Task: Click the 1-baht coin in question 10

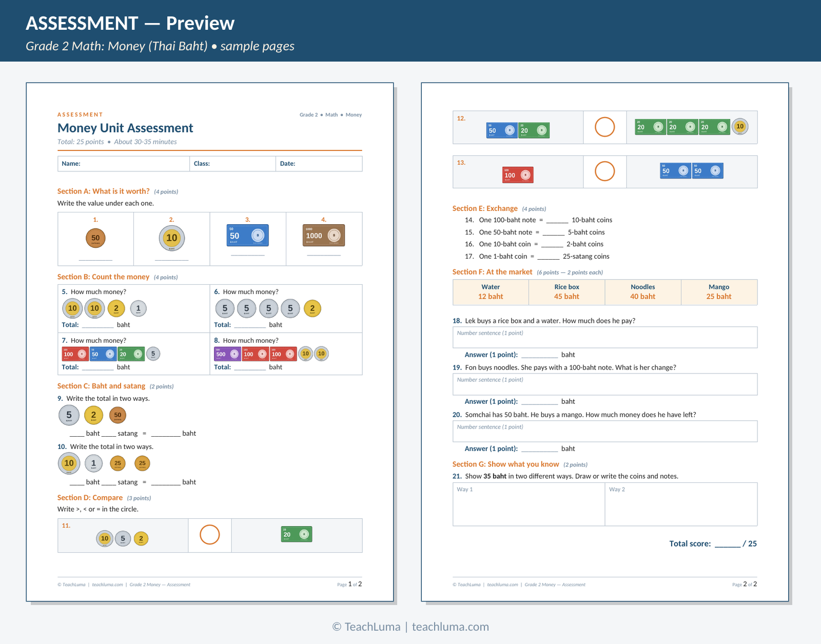Action: click(x=93, y=463)
